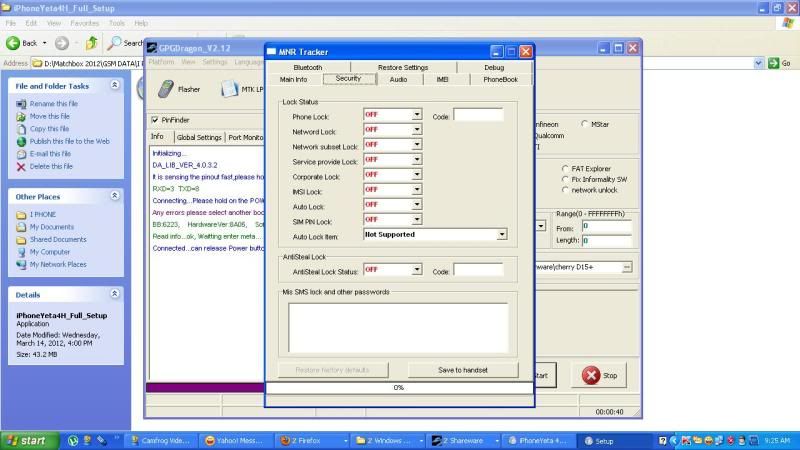
Task: Click the purple GPGDragon progress bar
Action: [x=205, y=388]
